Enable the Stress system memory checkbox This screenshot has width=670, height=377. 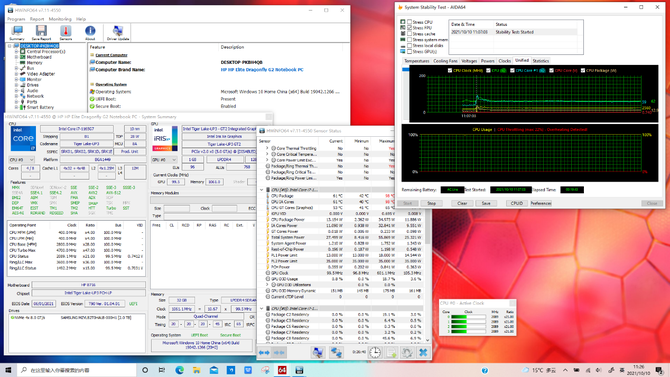(x=409, y=39)
